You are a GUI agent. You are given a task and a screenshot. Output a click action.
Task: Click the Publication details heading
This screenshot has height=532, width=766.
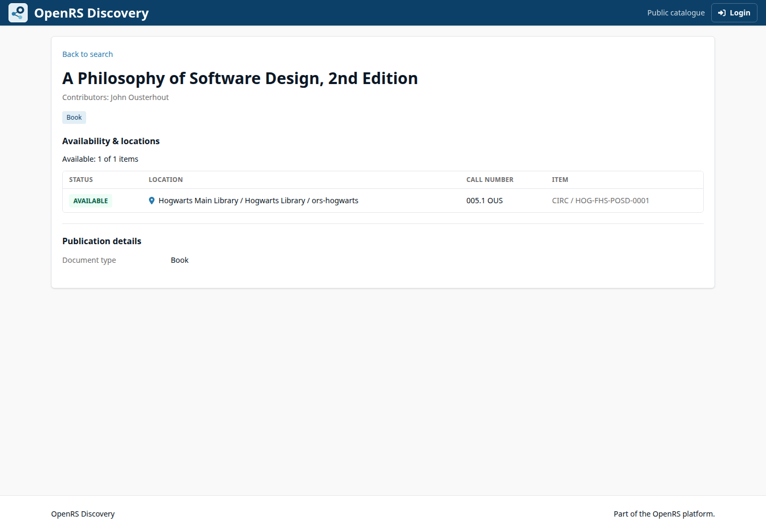pyautogui.click(x=102, y=241)
